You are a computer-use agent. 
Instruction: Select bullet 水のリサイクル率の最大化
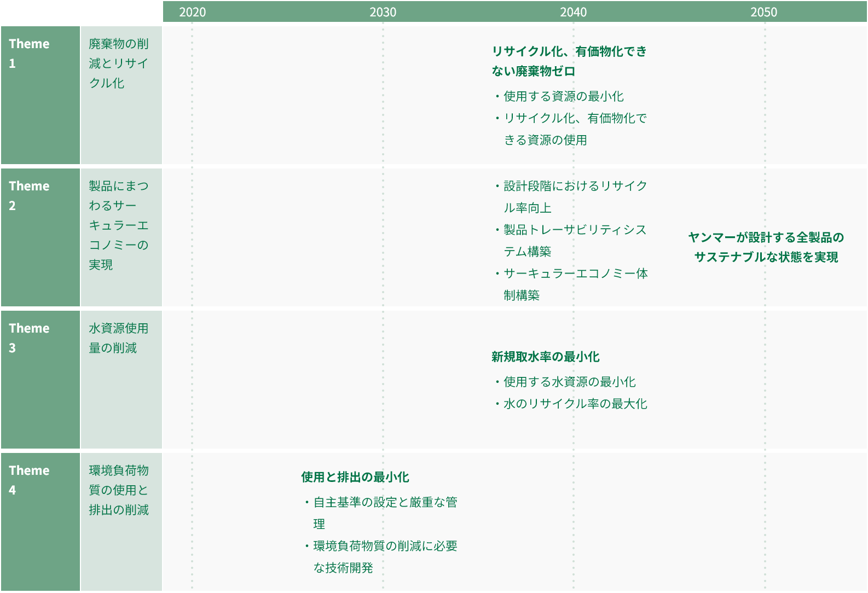(x=575, y=404)
